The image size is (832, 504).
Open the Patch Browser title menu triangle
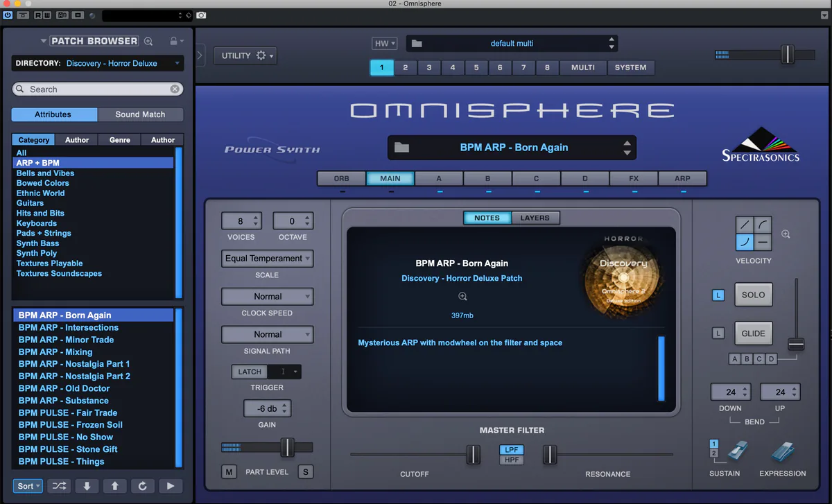point(43,42)
